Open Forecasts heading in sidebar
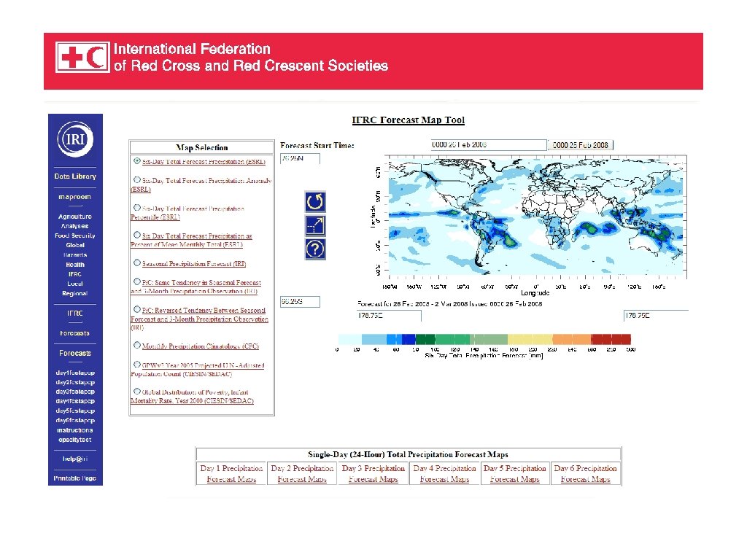The height and width of the screenshot is (560, 747). (x=75, y=354)
